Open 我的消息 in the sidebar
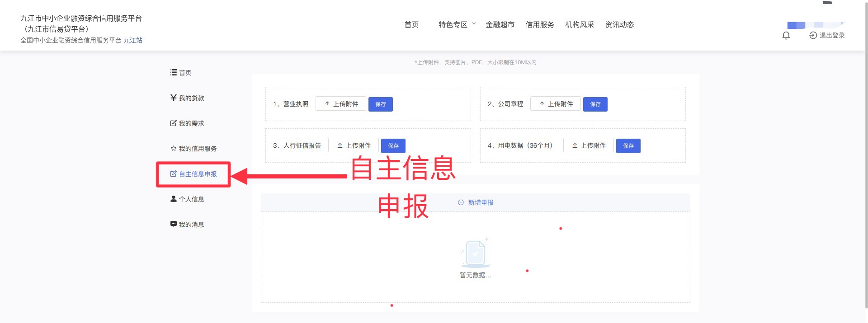This screenshot has width=868, height=323. tap(187, 225)
